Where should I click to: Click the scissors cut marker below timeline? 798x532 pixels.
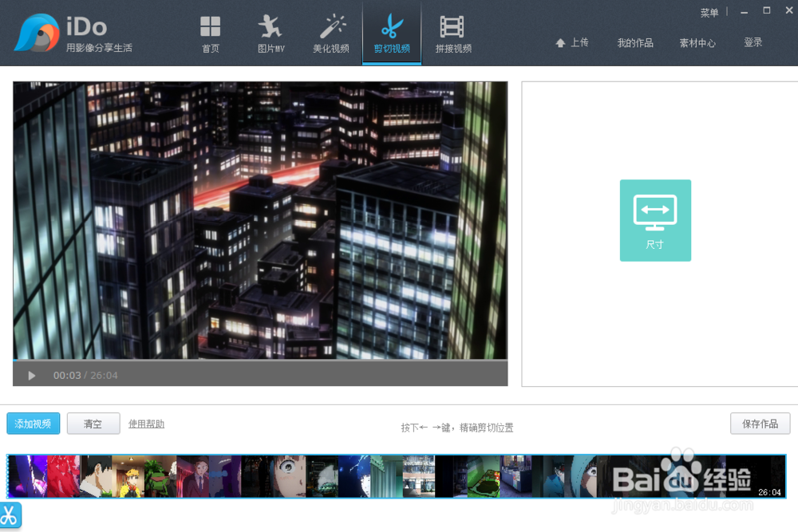coord(10,516)
